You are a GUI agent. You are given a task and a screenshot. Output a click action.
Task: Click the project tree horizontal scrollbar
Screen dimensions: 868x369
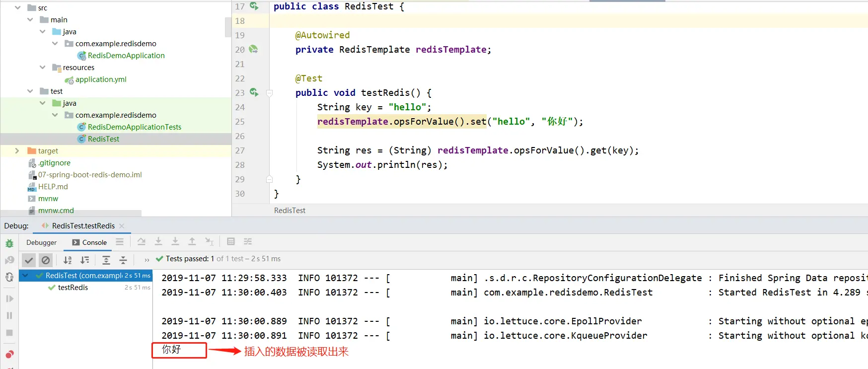(71, 213)
